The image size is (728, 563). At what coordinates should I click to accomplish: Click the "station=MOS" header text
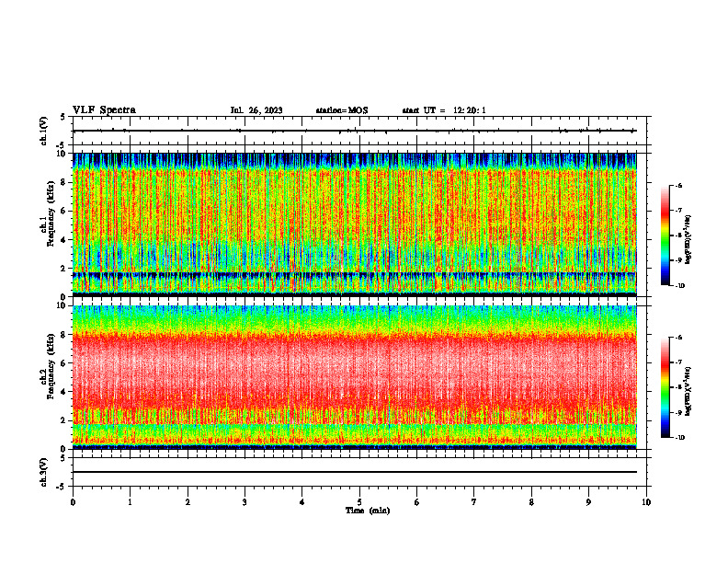tap(342, 110)
